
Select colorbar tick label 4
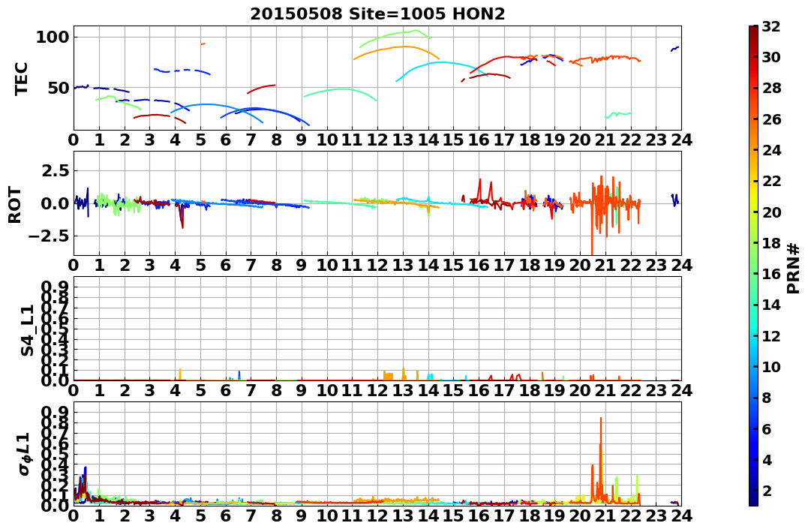767,459
